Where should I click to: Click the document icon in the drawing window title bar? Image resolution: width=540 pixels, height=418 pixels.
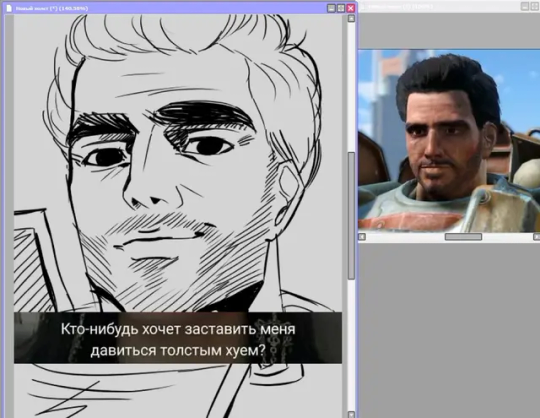9,8
